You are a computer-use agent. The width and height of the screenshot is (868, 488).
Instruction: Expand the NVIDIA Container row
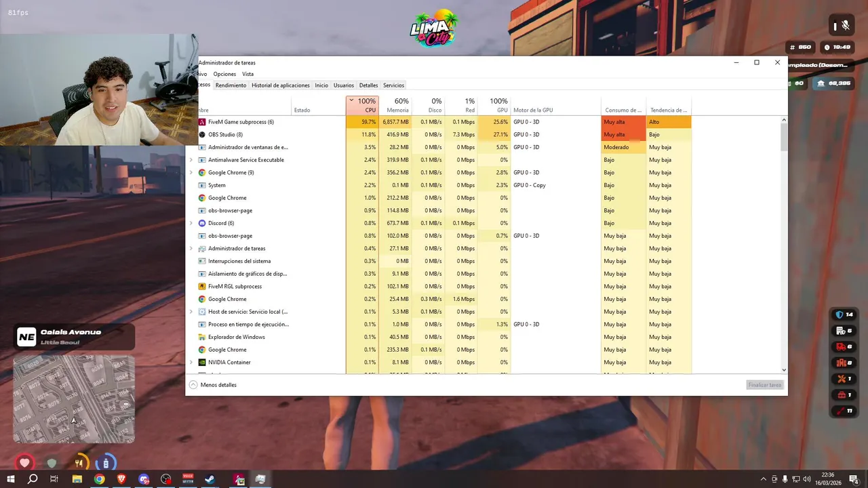191,362
